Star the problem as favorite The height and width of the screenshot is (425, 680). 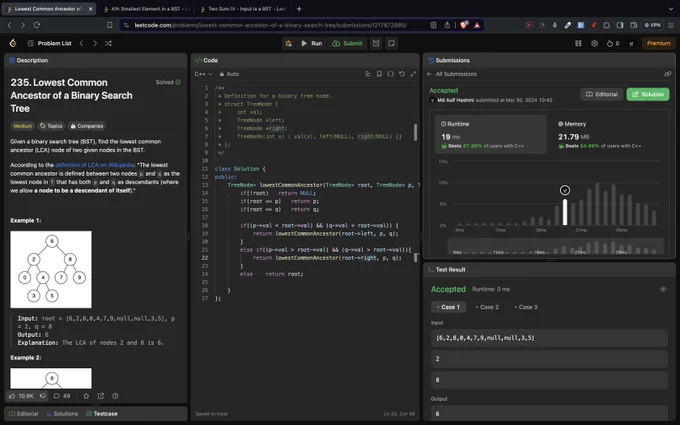86,396
